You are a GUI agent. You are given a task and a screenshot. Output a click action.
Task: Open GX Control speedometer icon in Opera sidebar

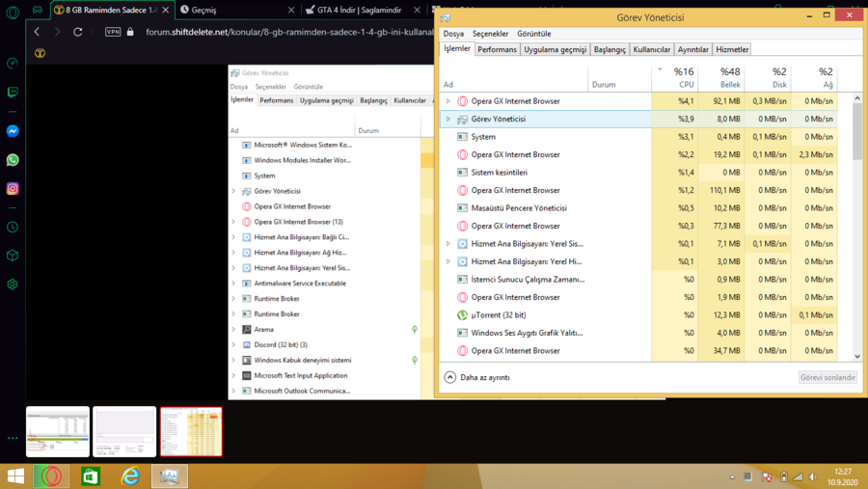(x=13, y=64)
